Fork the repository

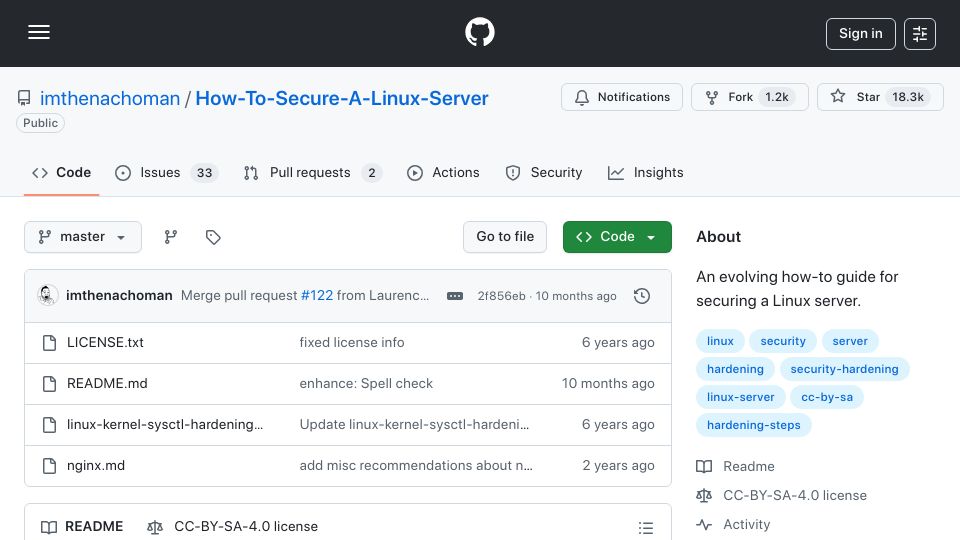749,97
